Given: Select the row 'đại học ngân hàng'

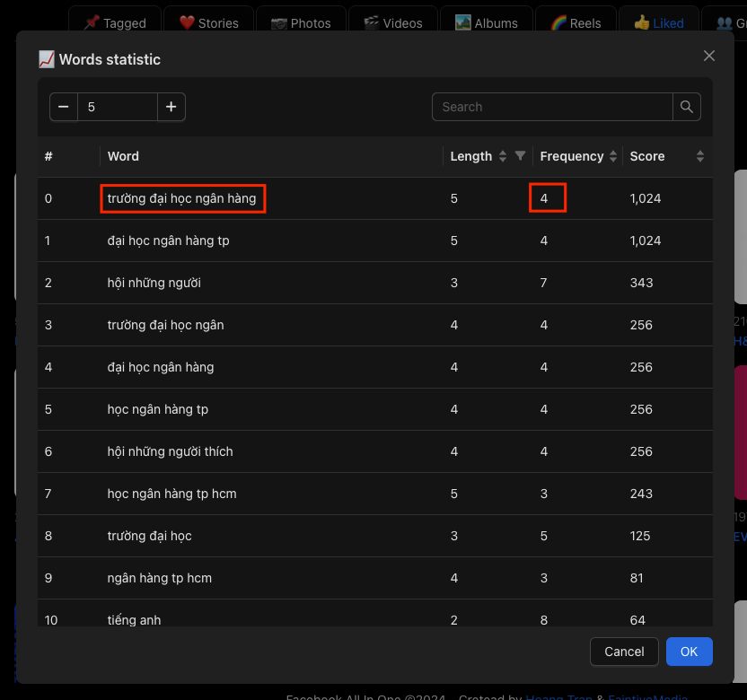Looking at the screenshot, I should pos(375,367).
